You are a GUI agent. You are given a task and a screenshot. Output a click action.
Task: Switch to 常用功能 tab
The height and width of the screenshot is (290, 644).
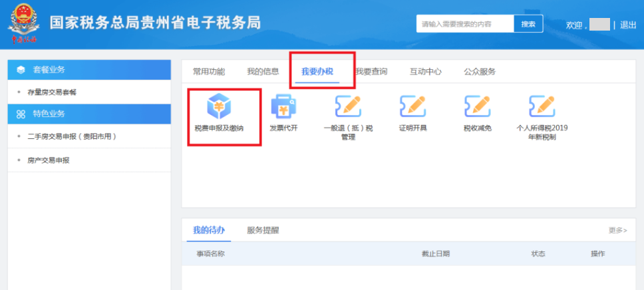click(x=209, y=71)
